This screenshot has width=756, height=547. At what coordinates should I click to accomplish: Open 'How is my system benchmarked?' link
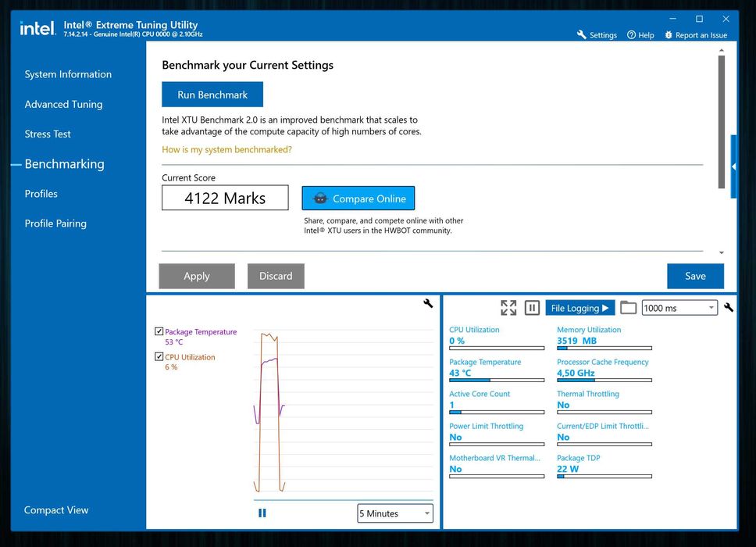(x=226, y=149)
